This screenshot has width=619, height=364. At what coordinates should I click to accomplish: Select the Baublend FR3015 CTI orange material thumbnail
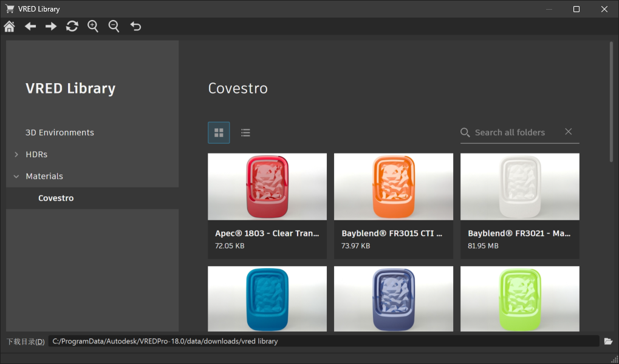[x=393, y=186]
